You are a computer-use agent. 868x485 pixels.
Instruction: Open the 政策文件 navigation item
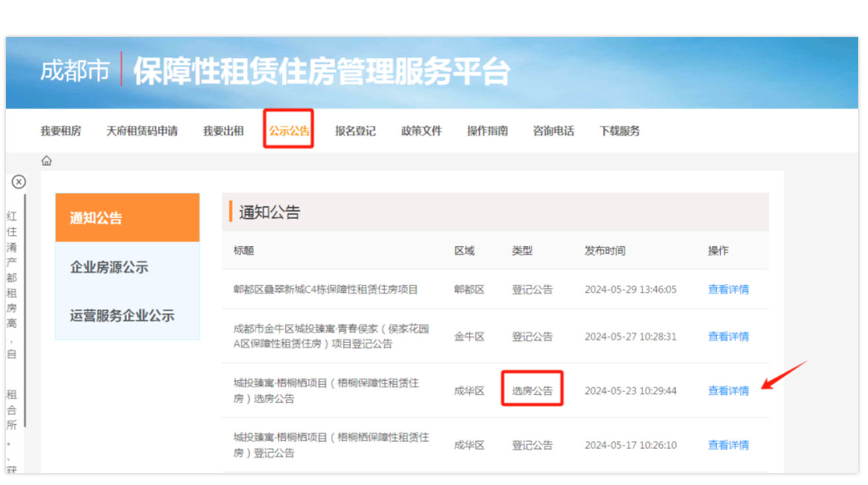pyautogui.click(x=421, y=131)
